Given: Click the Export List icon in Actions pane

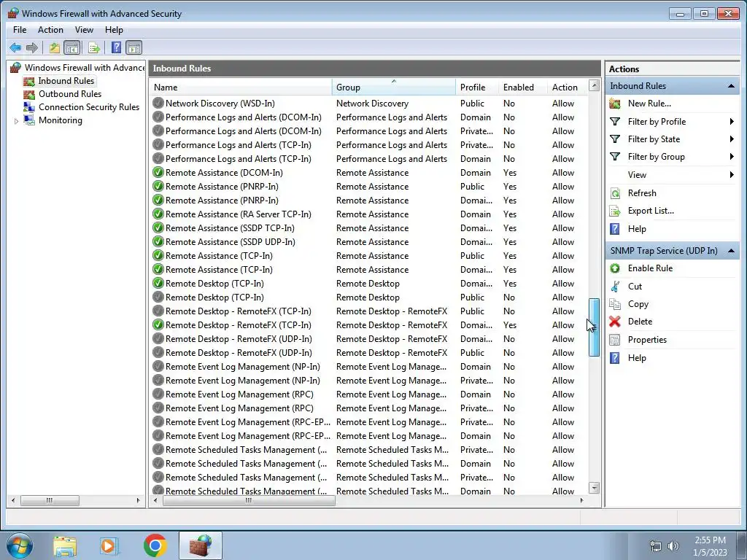Looking at the screenshot, I should tap(615, 211).
